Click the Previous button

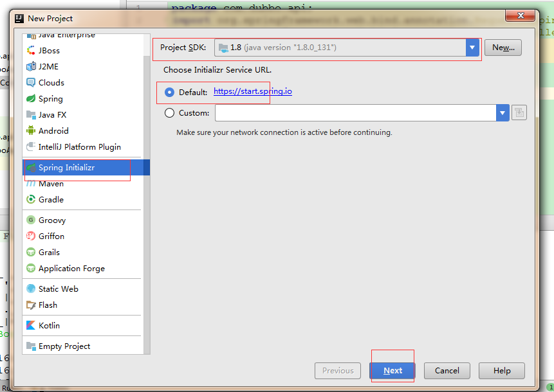pos(338,371)
